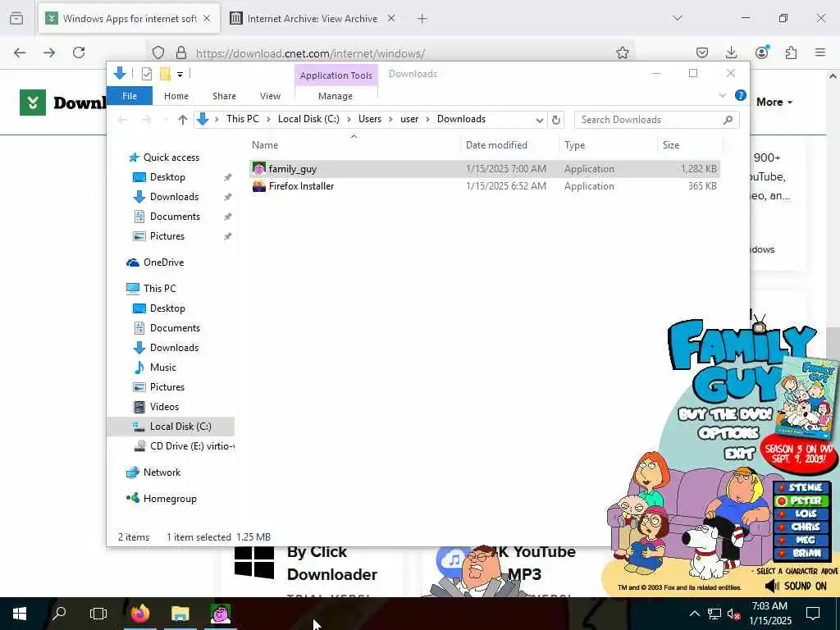
Task: Select LOIS character in Family Guy widget
Action: (802, 514)
